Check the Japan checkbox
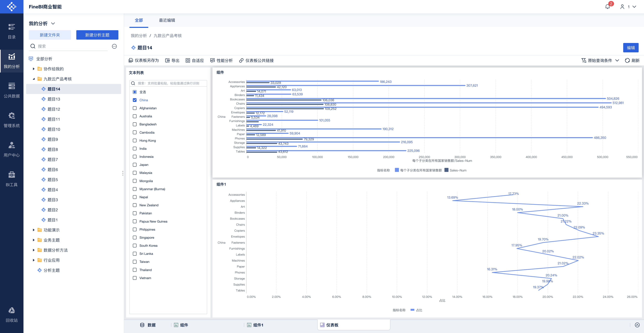The image size is (644, 333). 135,165
